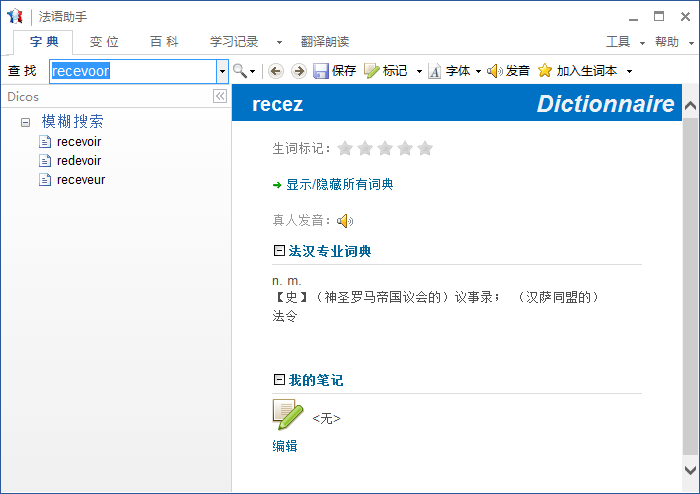
Task: Click the 标记 button label
Action: (395, 71)
